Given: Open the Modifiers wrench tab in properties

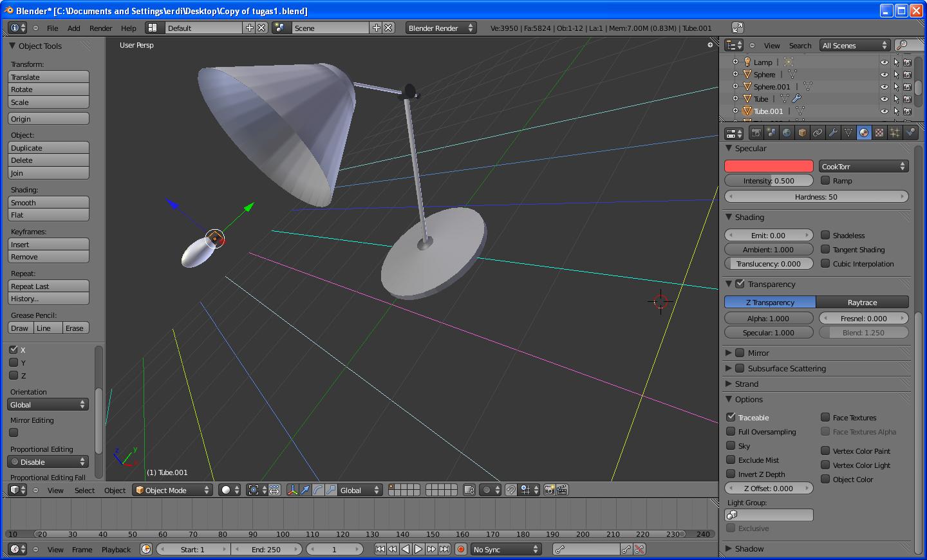Looking at the screenshot, I should [833, 133].
